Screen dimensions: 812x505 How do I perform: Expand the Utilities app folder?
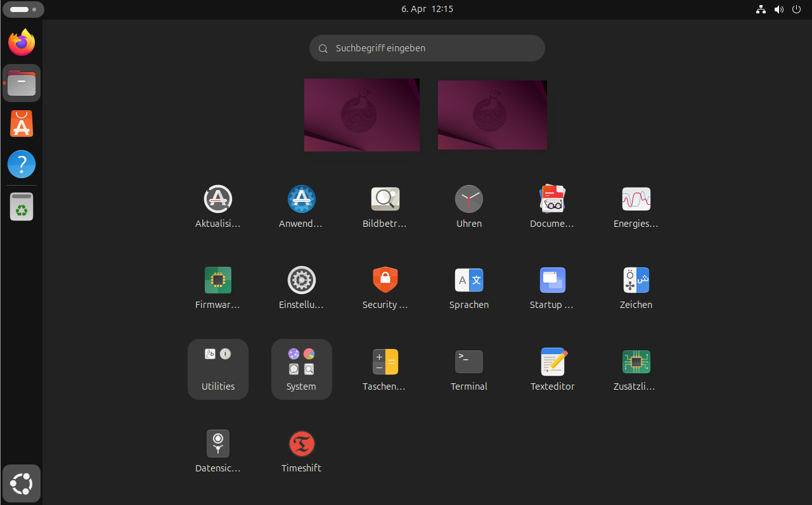[218, 369]
